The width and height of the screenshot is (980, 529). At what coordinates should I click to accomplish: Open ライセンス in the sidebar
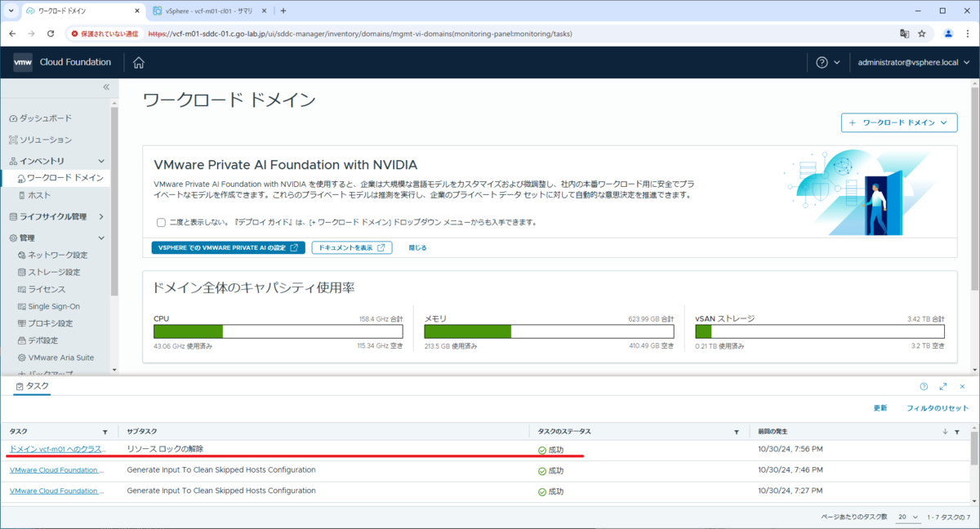pyautogui.click(x=41, y=289)
